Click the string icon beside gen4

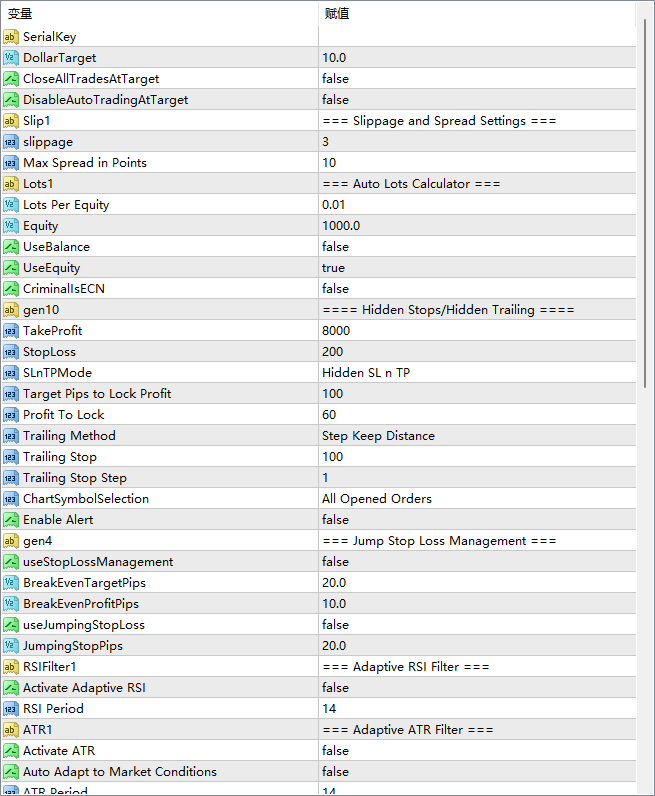11,541
